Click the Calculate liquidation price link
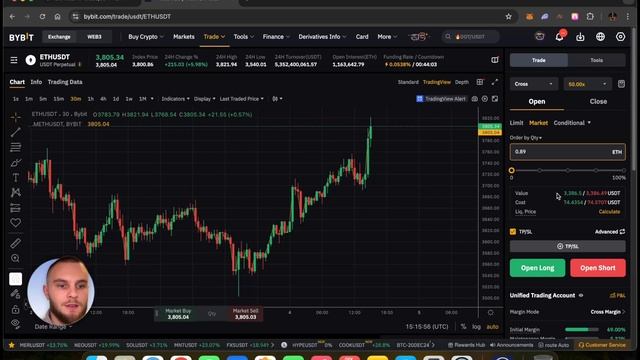The image size is (640, 360). 609,212
